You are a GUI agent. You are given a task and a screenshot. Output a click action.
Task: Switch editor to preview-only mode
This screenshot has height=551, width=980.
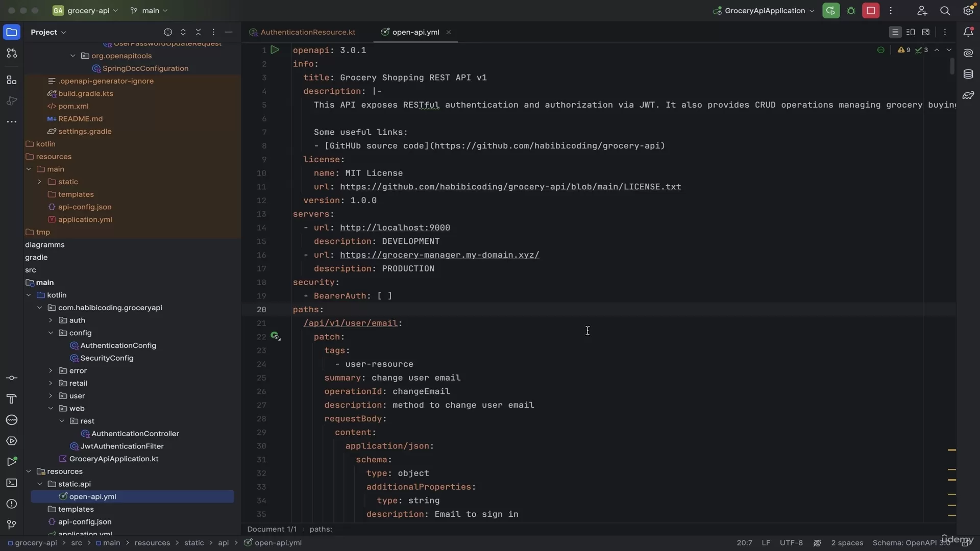tap(926, 32)
